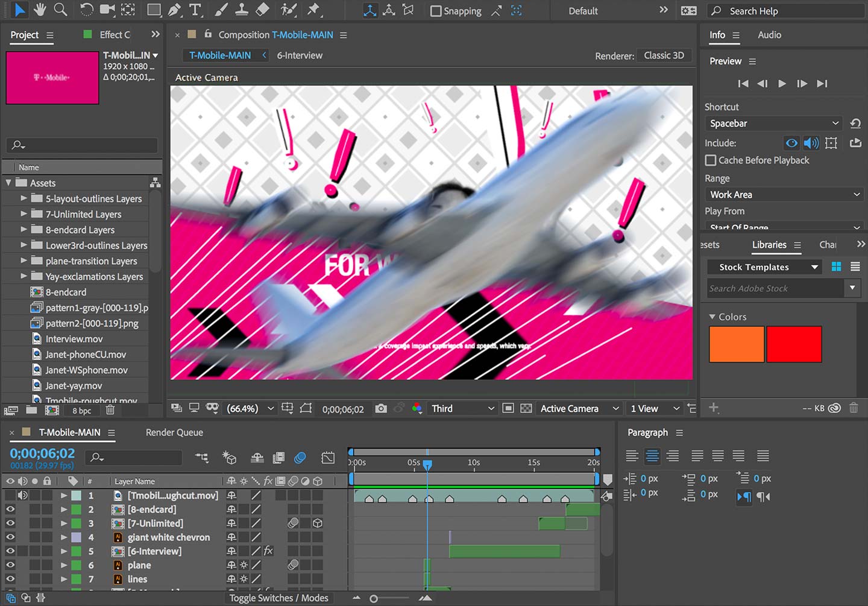This screenshot has width=868, height=606.
Task: Open the Render Queue tab
Action: click(174, 432)
